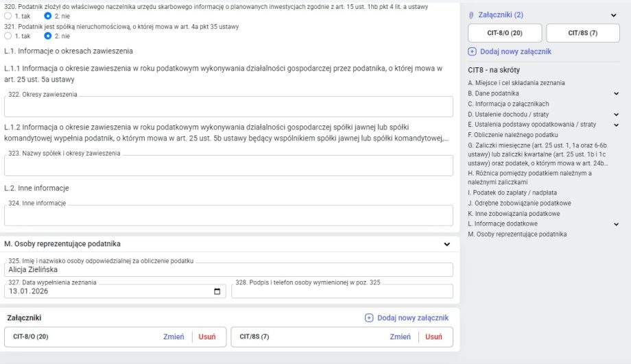
Task: Go to 'J. Odrębne zobowiązanie podatkowe'
Action: [x=519, y=203]
